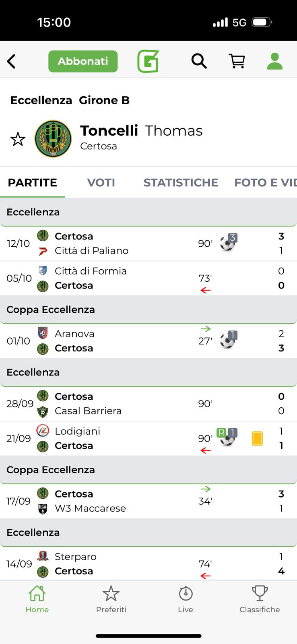Open the FOTO E VIDEO tab
The width and height of the screenshot is (297, 644).
coord(265,183)
